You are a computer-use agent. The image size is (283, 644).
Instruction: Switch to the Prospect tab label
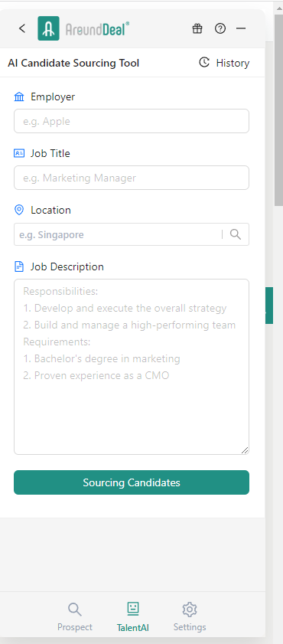75,628
